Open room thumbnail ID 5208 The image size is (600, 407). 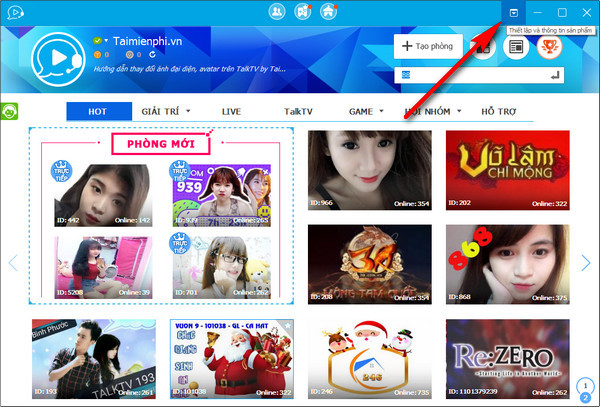pyautogui.click(x=103, y=267)
